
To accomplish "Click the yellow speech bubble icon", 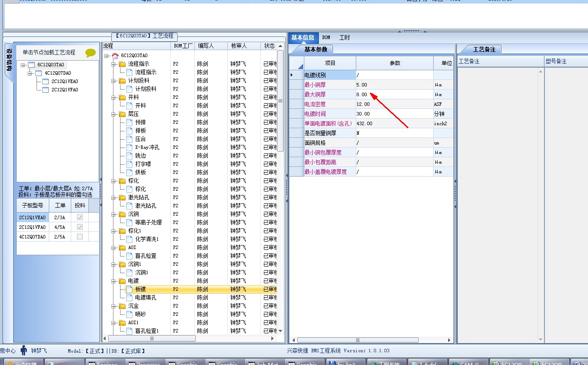I will 91,53.
